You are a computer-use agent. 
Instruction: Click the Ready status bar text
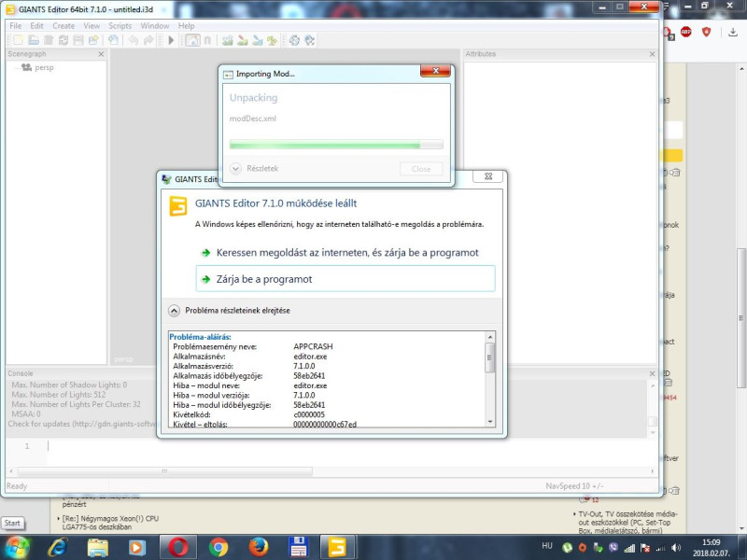pyautogui.click(x=17, y=486)
